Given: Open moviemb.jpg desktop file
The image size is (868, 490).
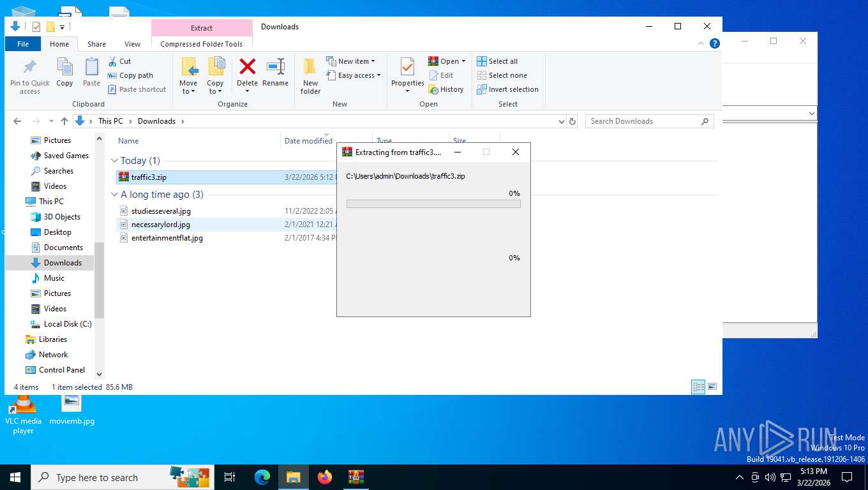Looking at the screenshot, I should coord(71,410).
